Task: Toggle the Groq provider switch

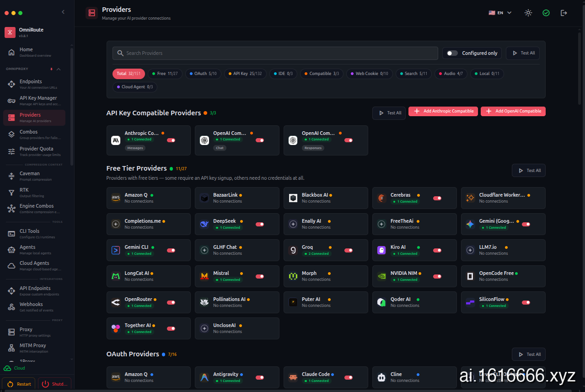Action: pyautogui.click(x=349, y=251)
